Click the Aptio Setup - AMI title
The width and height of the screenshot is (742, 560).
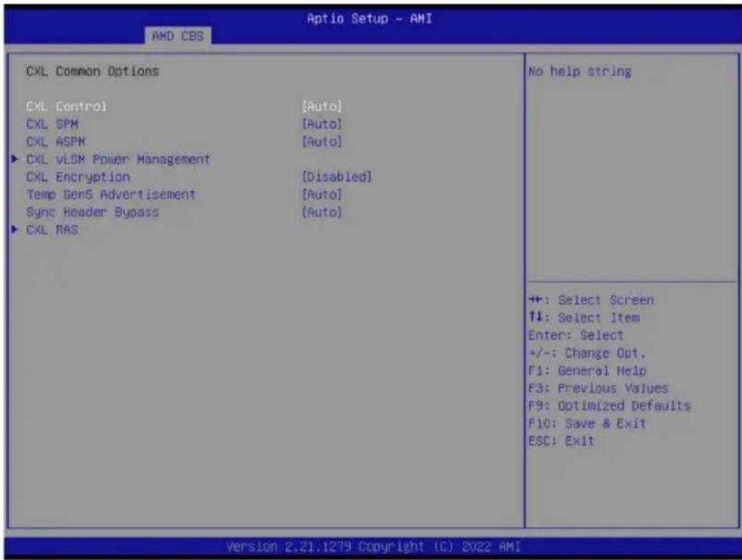point(370,18)
